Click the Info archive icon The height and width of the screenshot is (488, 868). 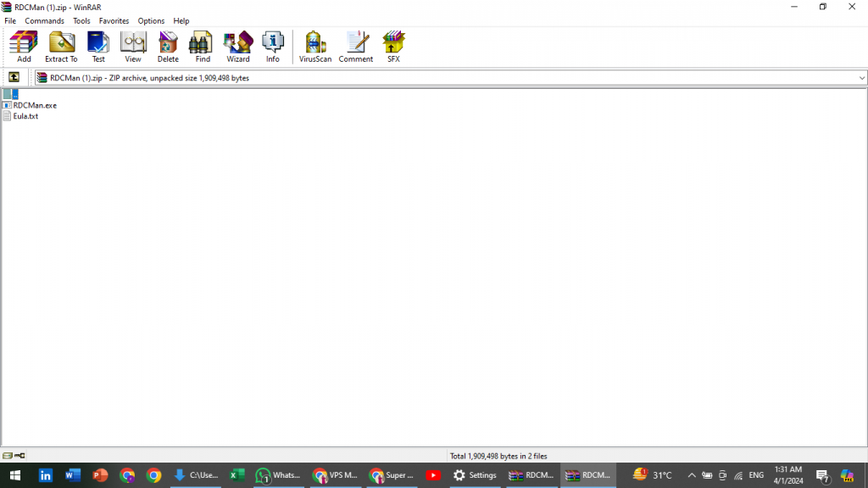click(272, 47)
